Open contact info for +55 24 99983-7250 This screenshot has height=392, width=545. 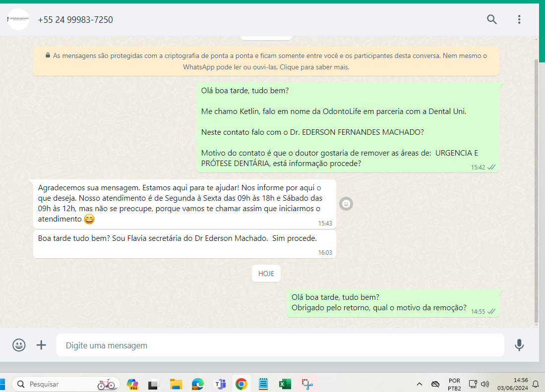tap(75, 20)
